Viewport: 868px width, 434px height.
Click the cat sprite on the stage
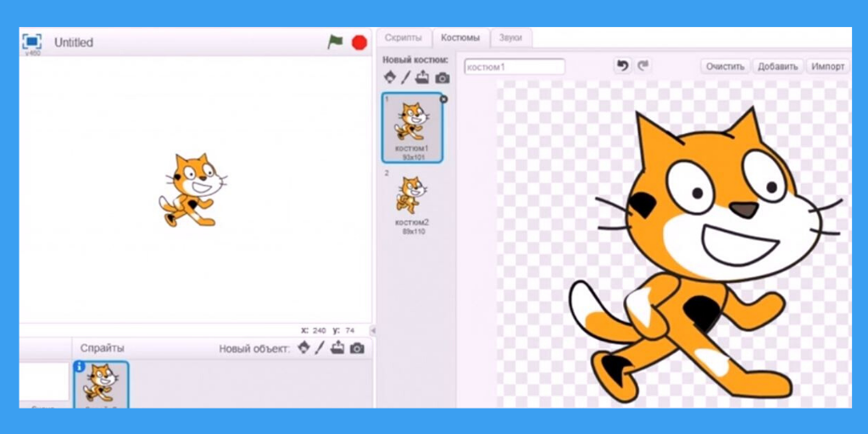click(192, 190)
